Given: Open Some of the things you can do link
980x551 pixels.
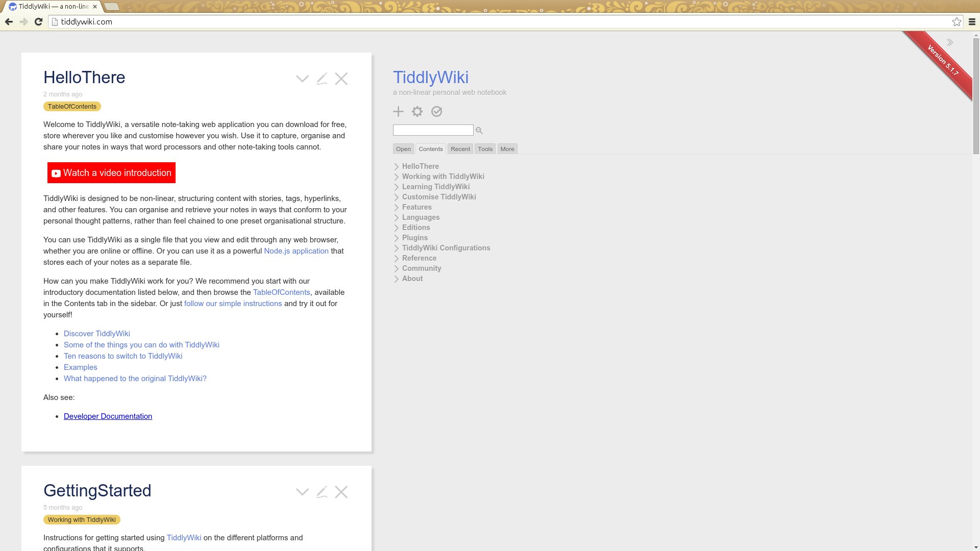Looking at the screenshot, I should coord(141,345).
